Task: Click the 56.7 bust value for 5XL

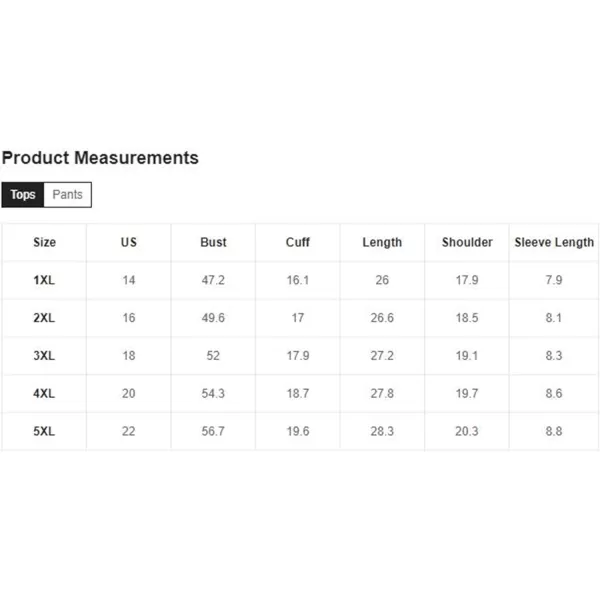Action: click(213, 431)
